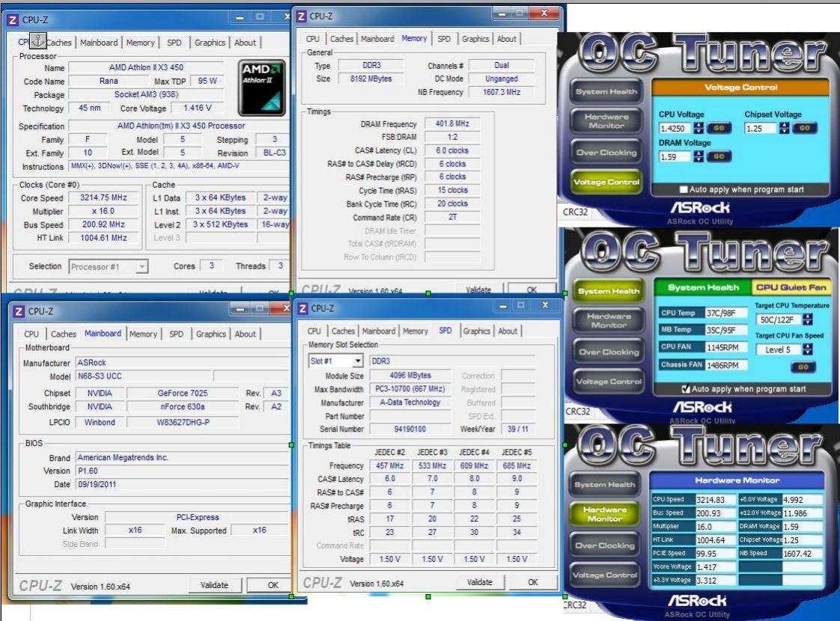Viewport: 840px width, 621px height.
Task: Click the CPU-Z logo icon in the Memory window title bar
Action: pos(302,16)
